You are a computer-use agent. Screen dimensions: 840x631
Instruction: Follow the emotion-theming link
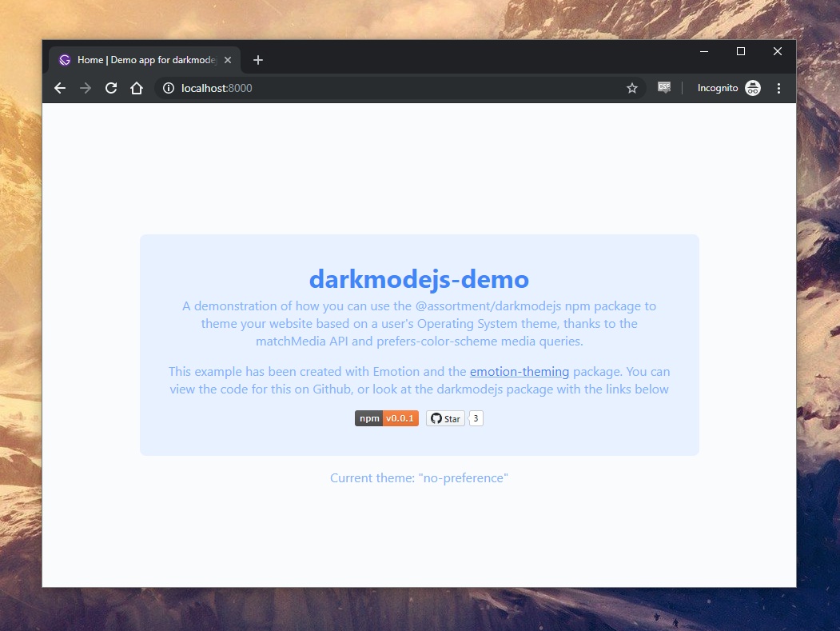point(520,372)
